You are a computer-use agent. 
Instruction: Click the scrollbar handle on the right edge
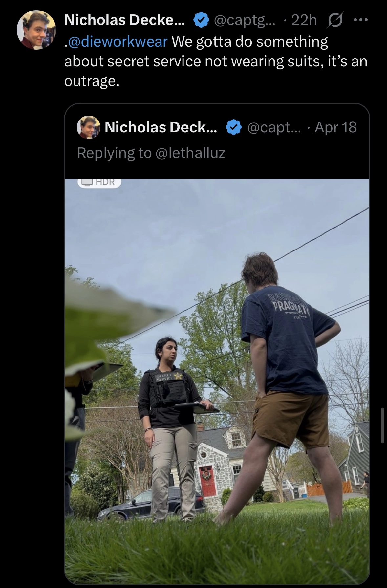(x=382, y=425)
